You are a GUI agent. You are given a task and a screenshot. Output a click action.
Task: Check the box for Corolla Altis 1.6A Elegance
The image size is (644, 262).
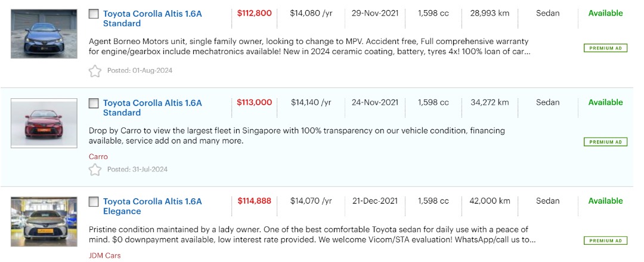coord(94,202)
